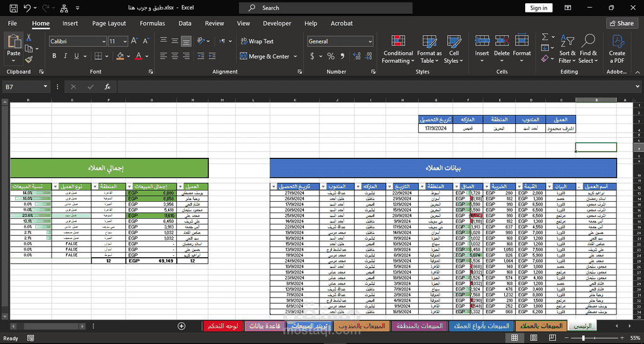644x344 pixels.
Task: Toggle italic formatting
Action: [65, 56]
